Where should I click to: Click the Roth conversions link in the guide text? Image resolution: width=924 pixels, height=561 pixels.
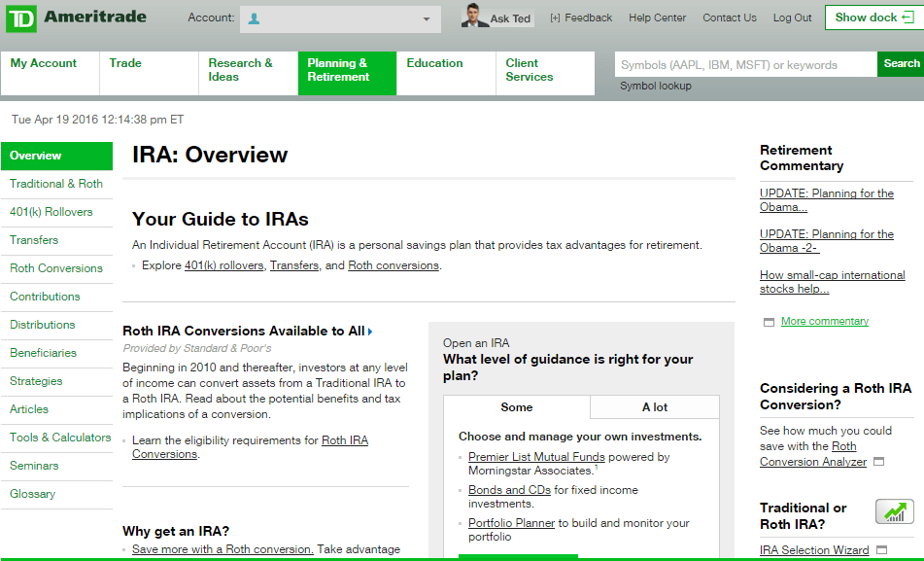(x=394, y=265)
